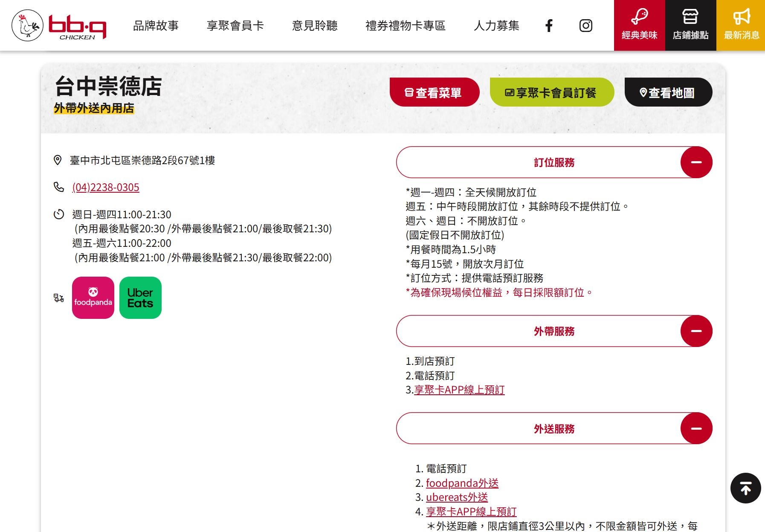Open the Uber Eats delivery icon
765x532 pixels.
[x=140, y=298]
